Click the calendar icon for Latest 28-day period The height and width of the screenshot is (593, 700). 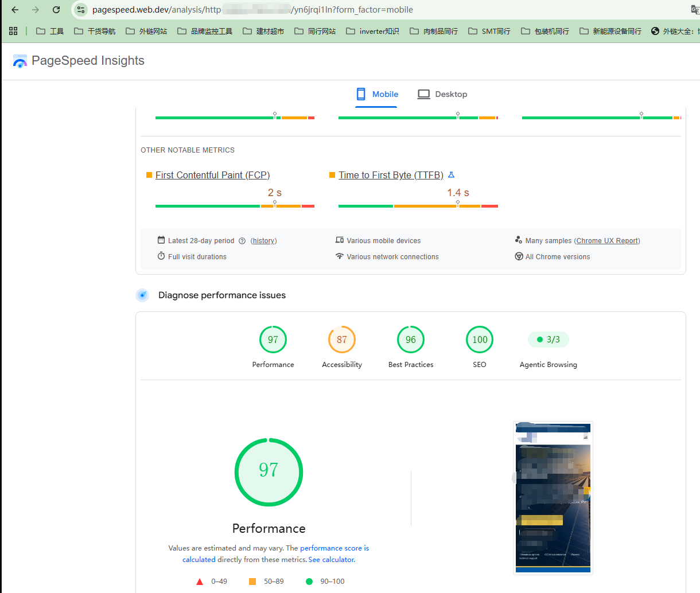tap(161, 240)
